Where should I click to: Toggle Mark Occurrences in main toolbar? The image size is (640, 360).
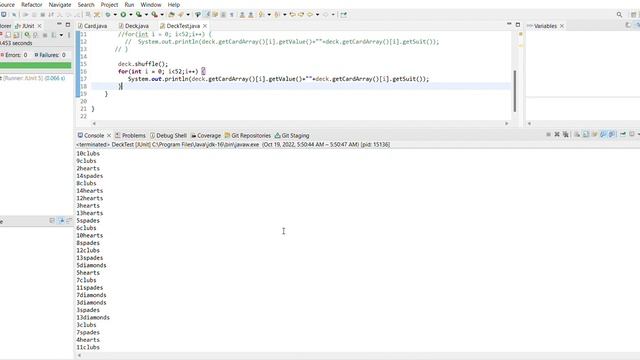pyautogui.click(x=207, y=14)
